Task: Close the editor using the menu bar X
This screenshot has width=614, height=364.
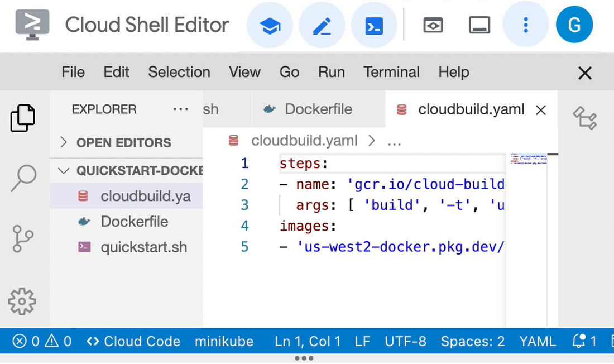Action: coord(584,73)
